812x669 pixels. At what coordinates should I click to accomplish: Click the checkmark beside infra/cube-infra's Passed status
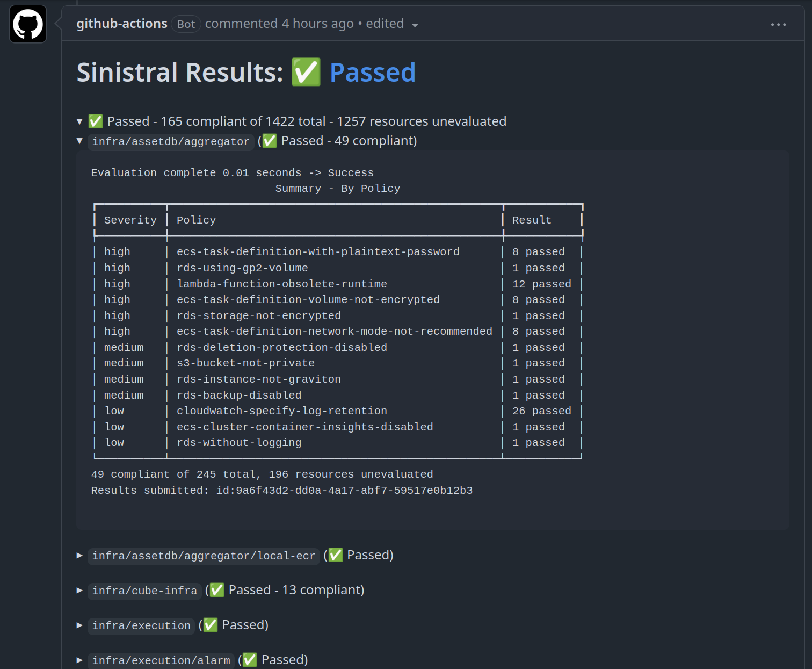coord(216,589)
